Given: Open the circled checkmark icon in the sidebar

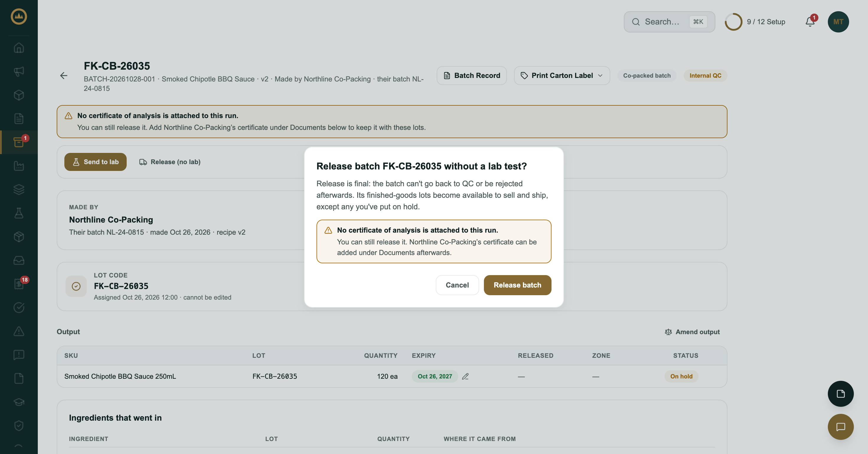Looking at the screenshot, I should 19,308.
